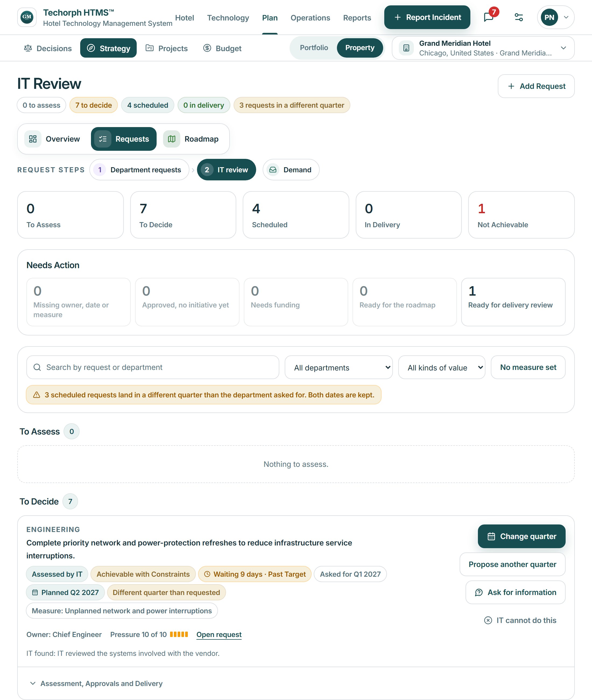592x700 pixels.
Task: Open the Technology menu
Action: (x=228, y=17)
